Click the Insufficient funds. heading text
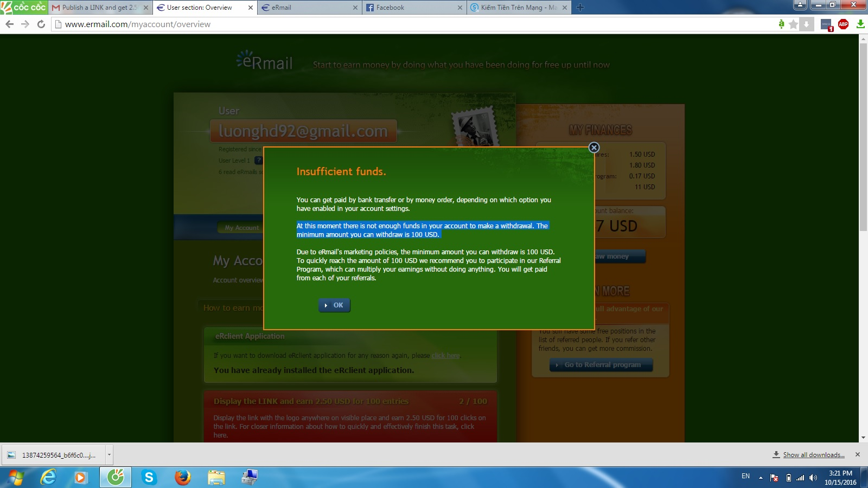 click(x=341, y=171)
